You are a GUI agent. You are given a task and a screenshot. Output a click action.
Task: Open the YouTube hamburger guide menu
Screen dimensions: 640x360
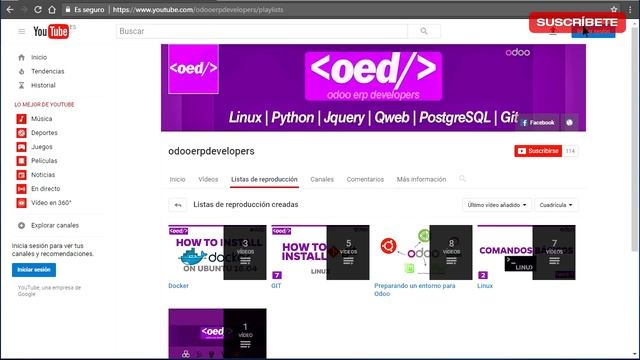pos(22,31)
